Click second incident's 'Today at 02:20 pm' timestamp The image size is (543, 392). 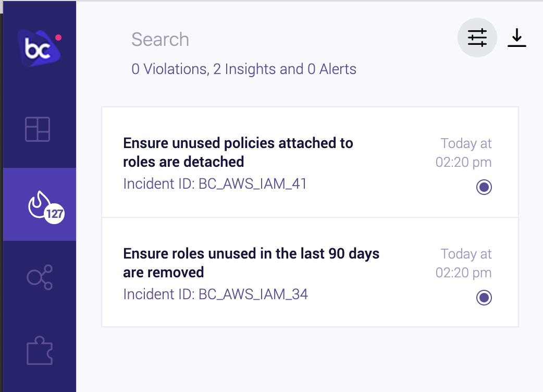pyautogui.click(x=463, y=263)
